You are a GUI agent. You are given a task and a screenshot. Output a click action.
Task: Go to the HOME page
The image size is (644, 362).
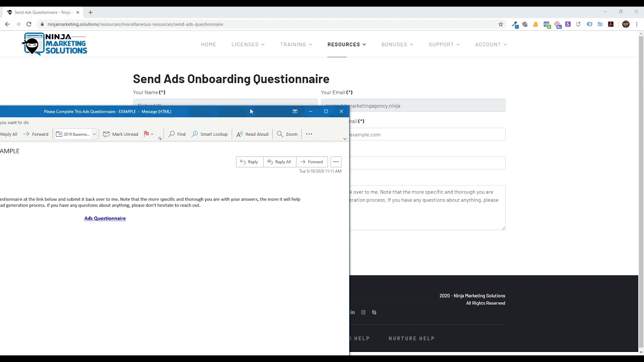[208, 44]
